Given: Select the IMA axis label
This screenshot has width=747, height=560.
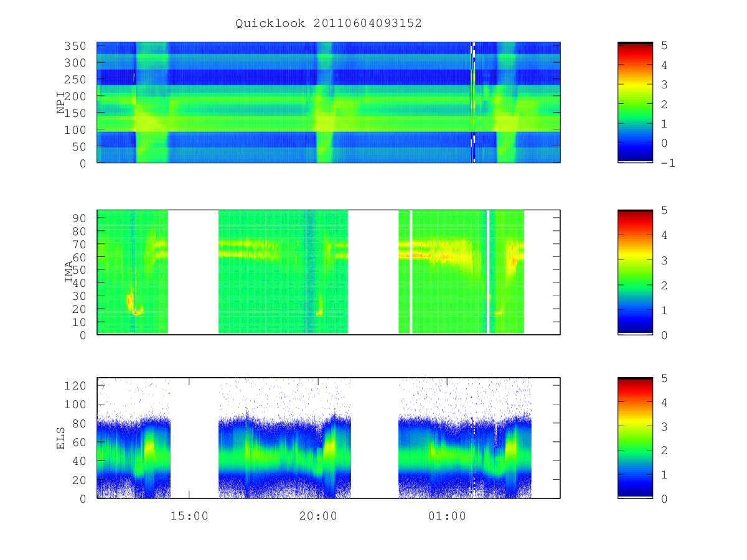Looking at the screenshot, I should click(69, 272).
